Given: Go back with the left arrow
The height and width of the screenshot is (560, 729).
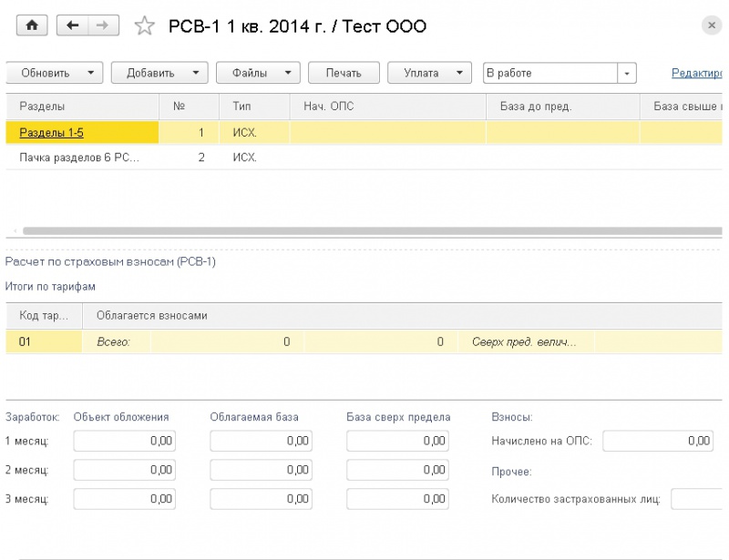Looking at the screenshot, I should [73, 26].
